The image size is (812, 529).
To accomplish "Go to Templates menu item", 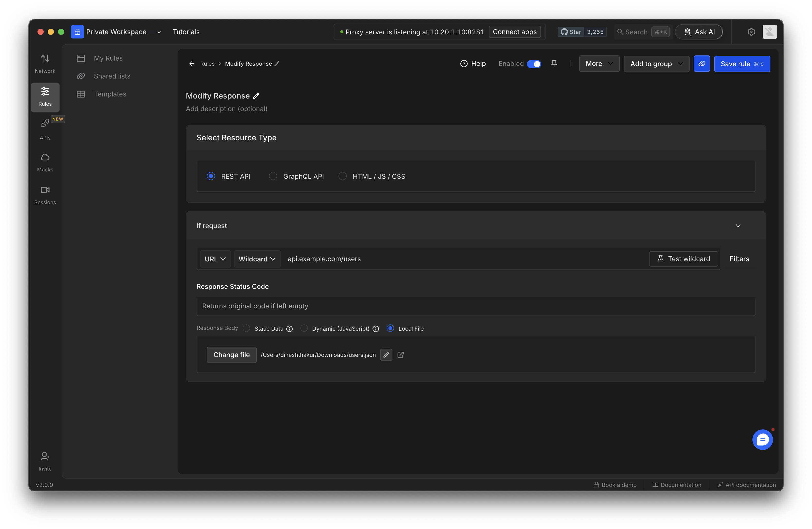I will tap(110, 94).
